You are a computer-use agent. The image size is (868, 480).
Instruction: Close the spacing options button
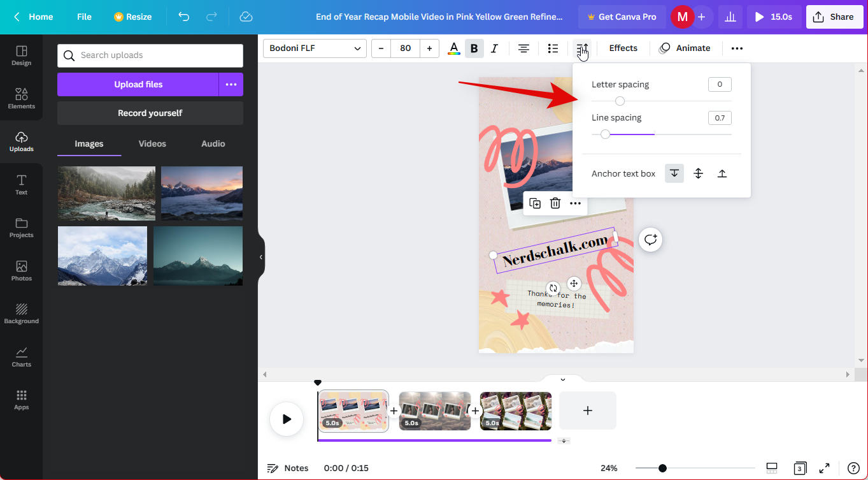pos(582,48)
